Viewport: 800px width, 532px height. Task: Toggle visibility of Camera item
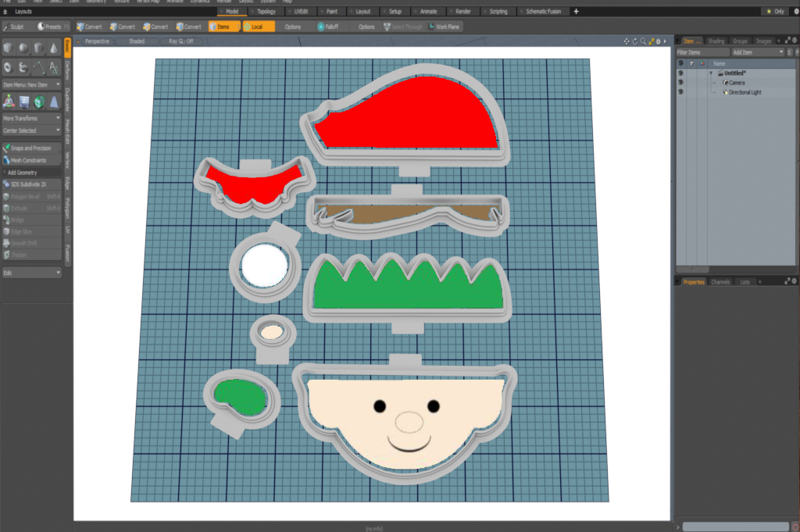[680, 82]
